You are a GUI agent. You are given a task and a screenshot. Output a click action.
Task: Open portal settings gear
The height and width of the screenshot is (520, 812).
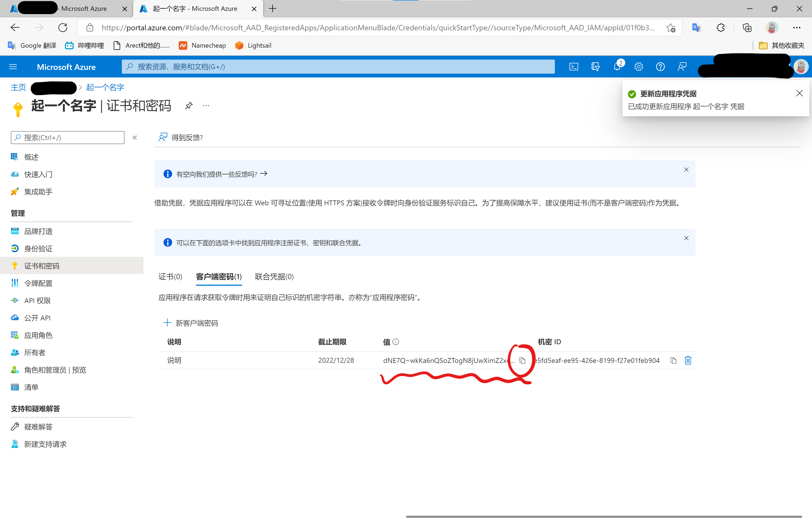coord(638,67)
